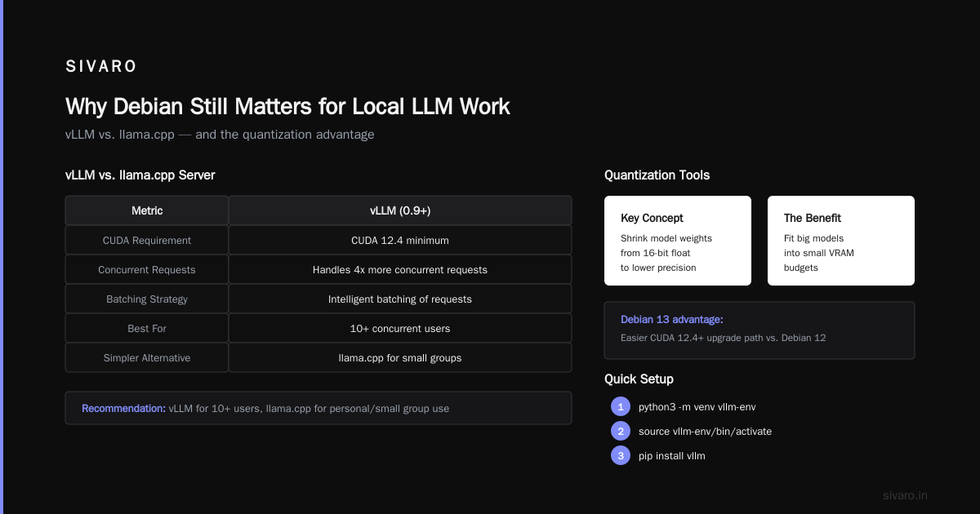Click the 'Simpler Alternative' row label
Viewport: 980px width, 514px height.
tap(147, 358)
